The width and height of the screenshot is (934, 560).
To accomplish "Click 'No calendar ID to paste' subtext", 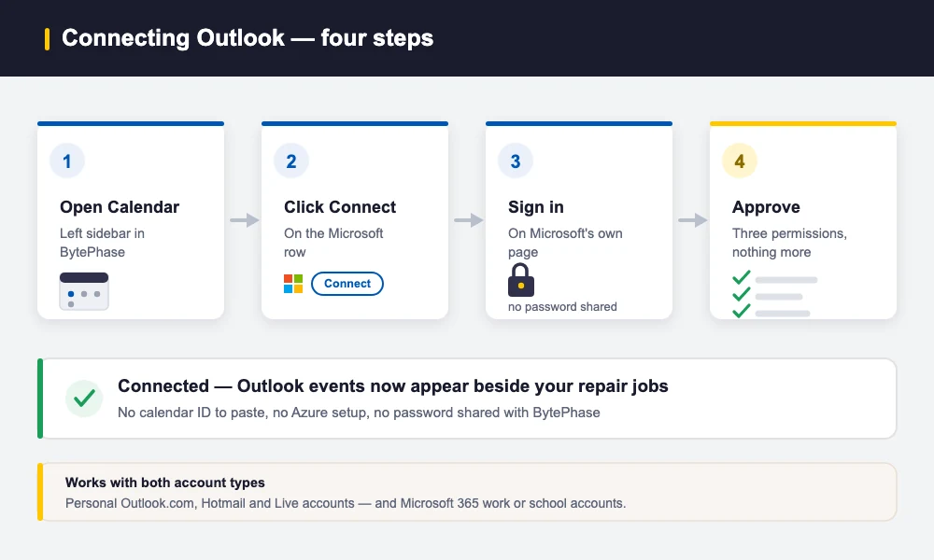I will (x=359, y=413).
